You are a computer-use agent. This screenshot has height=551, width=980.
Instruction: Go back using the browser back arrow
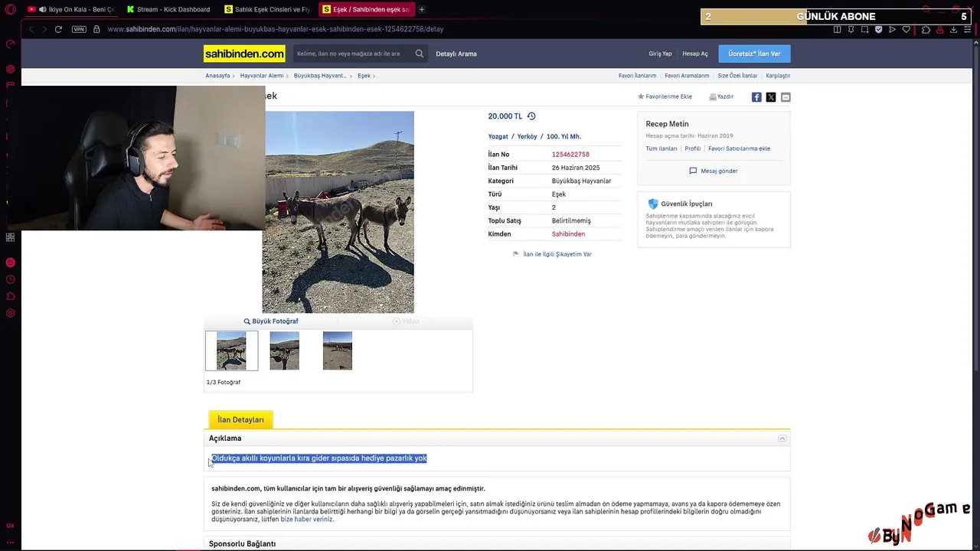[x=31, y=29]
